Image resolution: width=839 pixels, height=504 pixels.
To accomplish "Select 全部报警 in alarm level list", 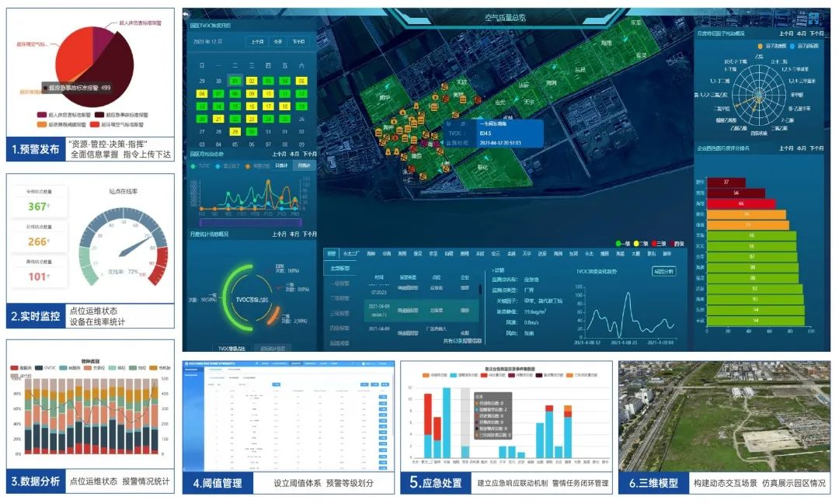I will [339, 268].
